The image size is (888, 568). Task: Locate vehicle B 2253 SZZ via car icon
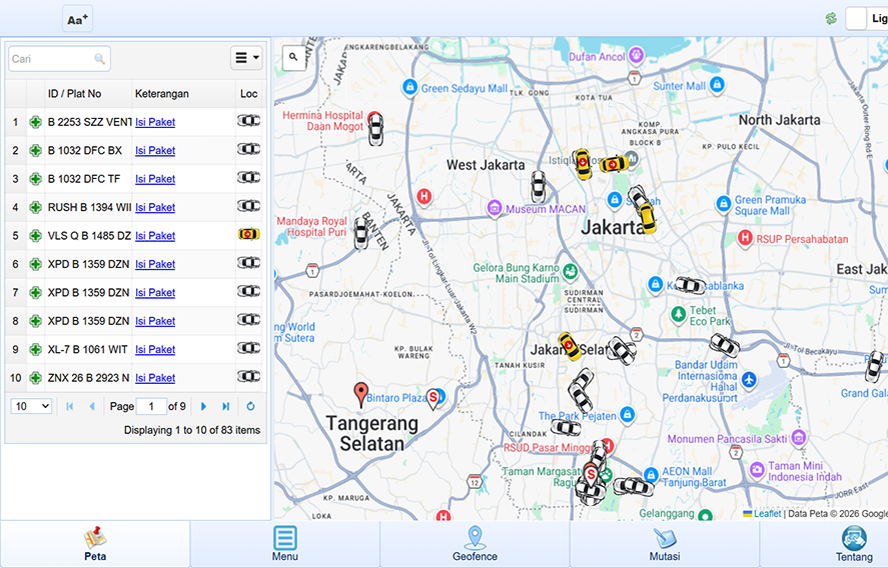click(x=249, y=120)
